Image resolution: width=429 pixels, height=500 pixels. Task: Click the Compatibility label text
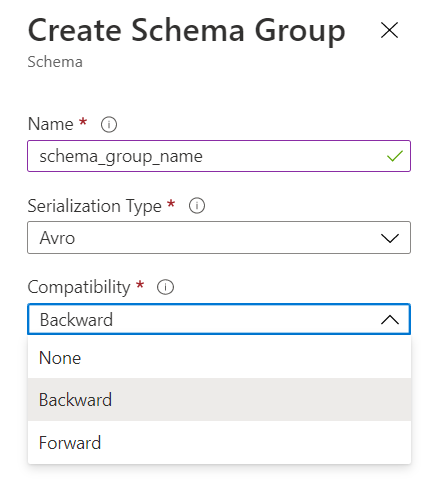pos(79,287)
